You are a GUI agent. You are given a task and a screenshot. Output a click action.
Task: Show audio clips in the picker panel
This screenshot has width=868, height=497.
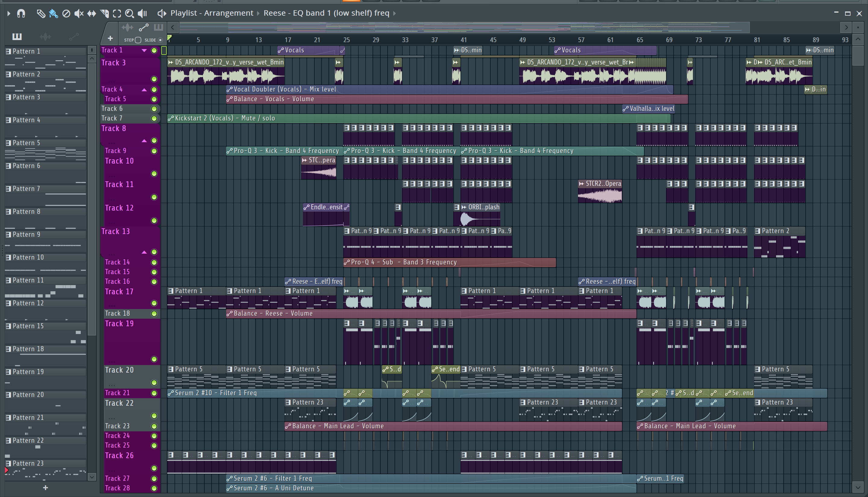click(46, 36)
